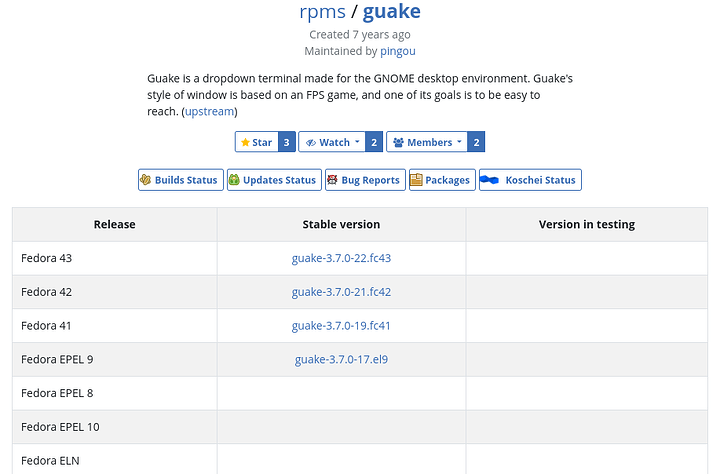This screenshot has width=720, height=474.
Task: Open the stargazers count badge showing 3
Action: (286, 142)
